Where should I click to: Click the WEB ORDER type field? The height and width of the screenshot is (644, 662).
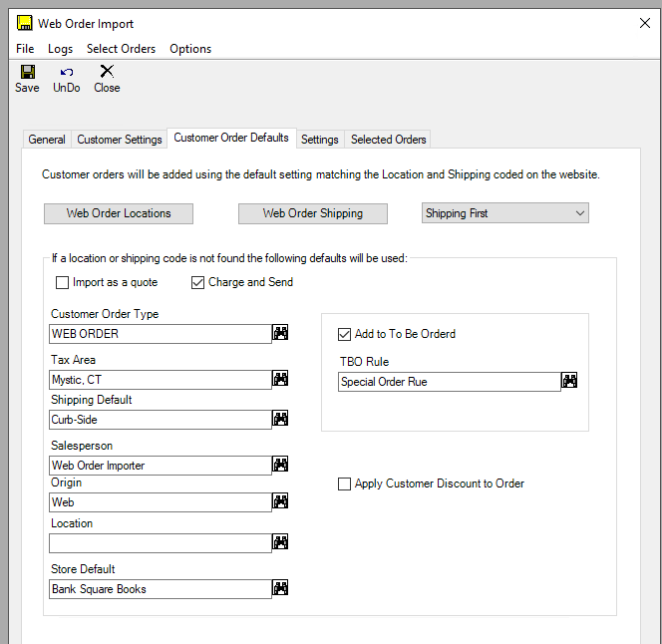161,334
